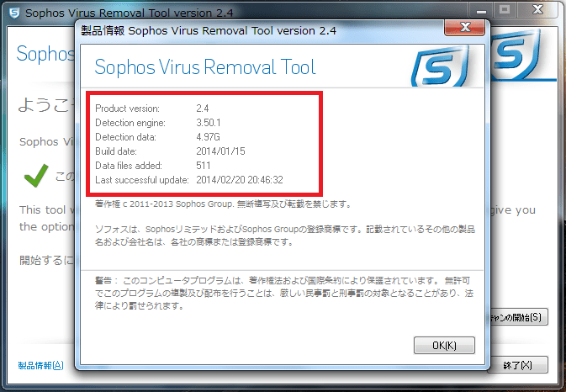This screenshot has width=566, height=392.
Task: Click the OK(K) button
Action: click(x=444, y=346)
